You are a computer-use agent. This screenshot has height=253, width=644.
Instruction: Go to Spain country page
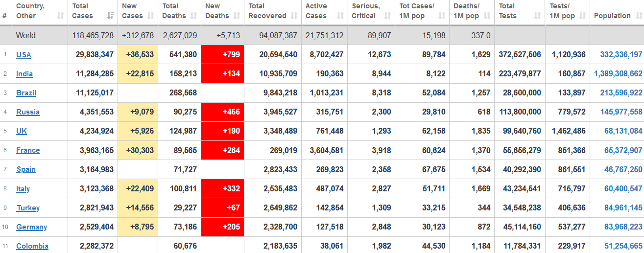click(26, 169)
